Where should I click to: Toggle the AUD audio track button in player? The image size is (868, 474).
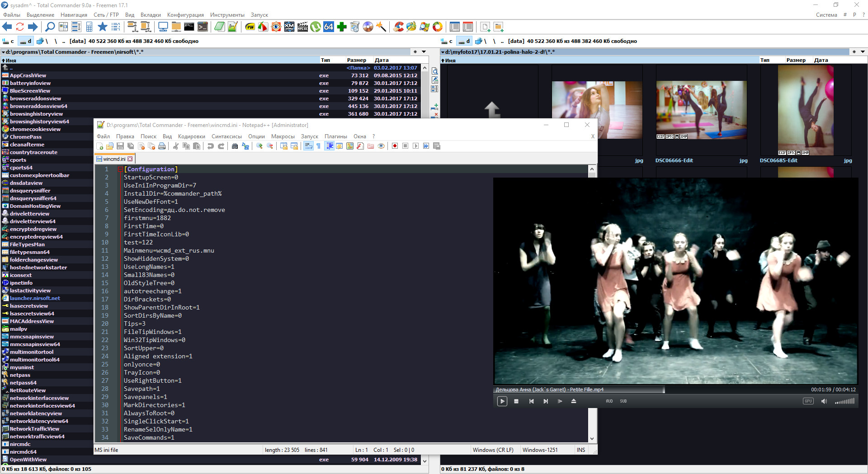click(x=609, y=401)
